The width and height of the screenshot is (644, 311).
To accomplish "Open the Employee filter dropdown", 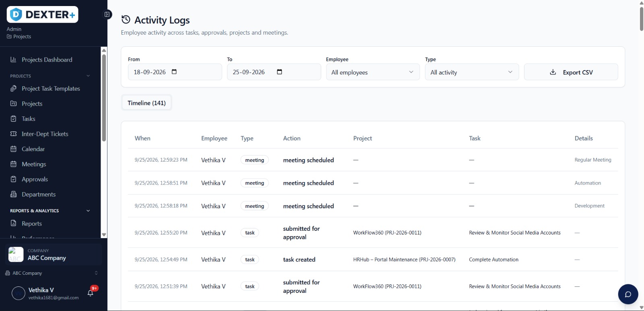I will pos(373,72).
